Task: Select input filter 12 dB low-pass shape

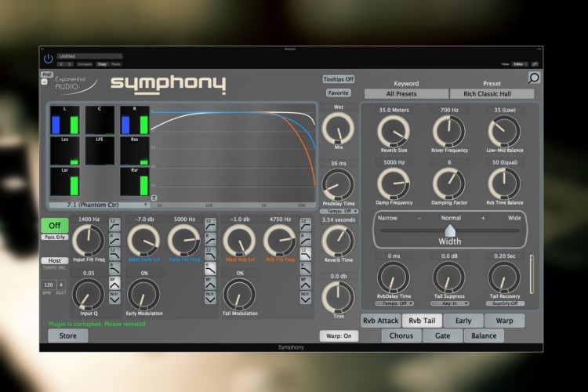Action: pyautogui.click(x=114, y=254)
